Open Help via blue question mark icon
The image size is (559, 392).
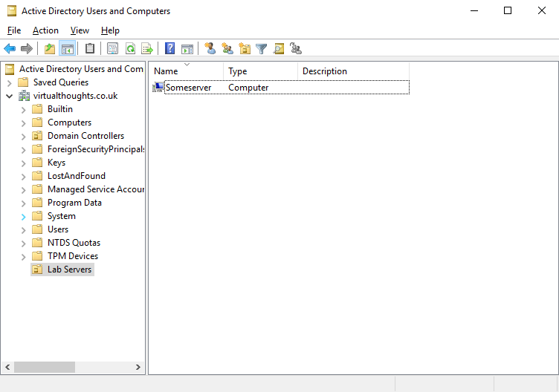[170, 49]
